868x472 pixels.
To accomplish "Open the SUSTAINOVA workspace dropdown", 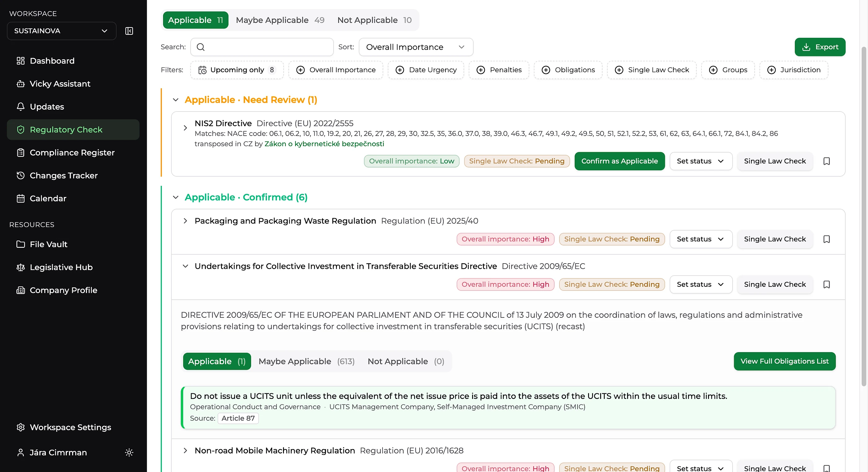I will [61, 31].
